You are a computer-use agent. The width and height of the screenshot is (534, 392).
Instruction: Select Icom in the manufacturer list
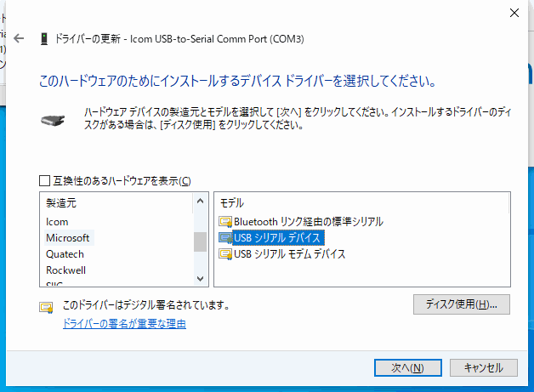tap(57, 222)
